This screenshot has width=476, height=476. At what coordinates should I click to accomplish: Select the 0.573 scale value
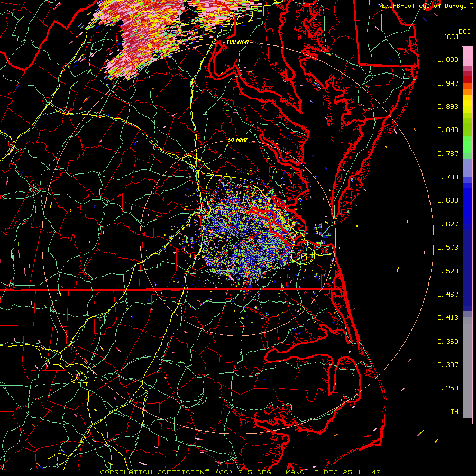click(448, 248)
